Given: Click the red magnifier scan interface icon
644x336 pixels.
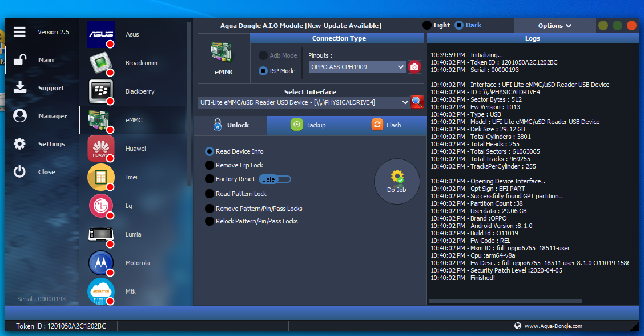Looking at the screenshot, I should [417, 102].
